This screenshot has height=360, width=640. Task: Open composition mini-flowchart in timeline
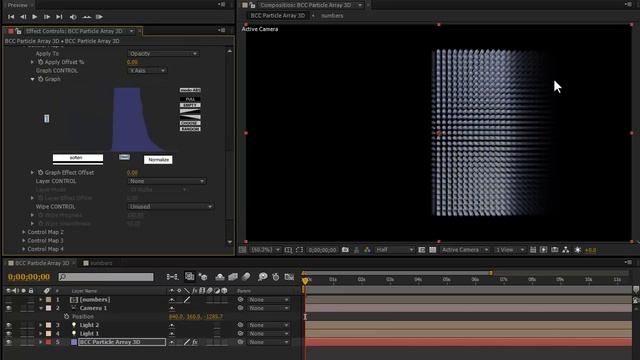(172, 277)
